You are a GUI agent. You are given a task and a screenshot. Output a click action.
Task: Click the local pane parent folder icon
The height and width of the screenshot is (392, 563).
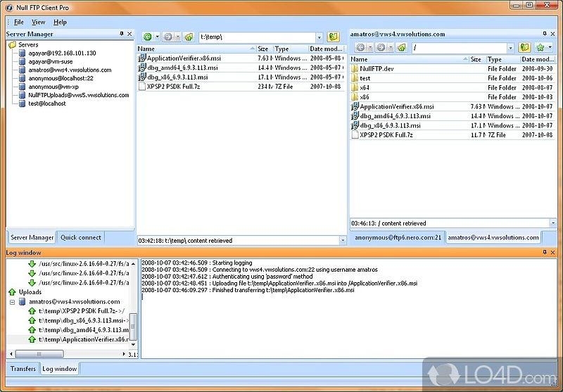(x=189, y=37)
